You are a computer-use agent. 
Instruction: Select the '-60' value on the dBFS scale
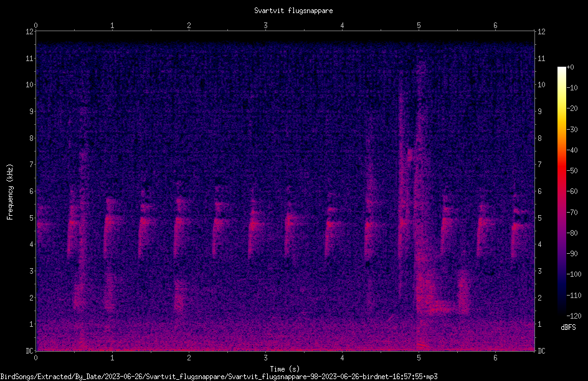(572, 191)
